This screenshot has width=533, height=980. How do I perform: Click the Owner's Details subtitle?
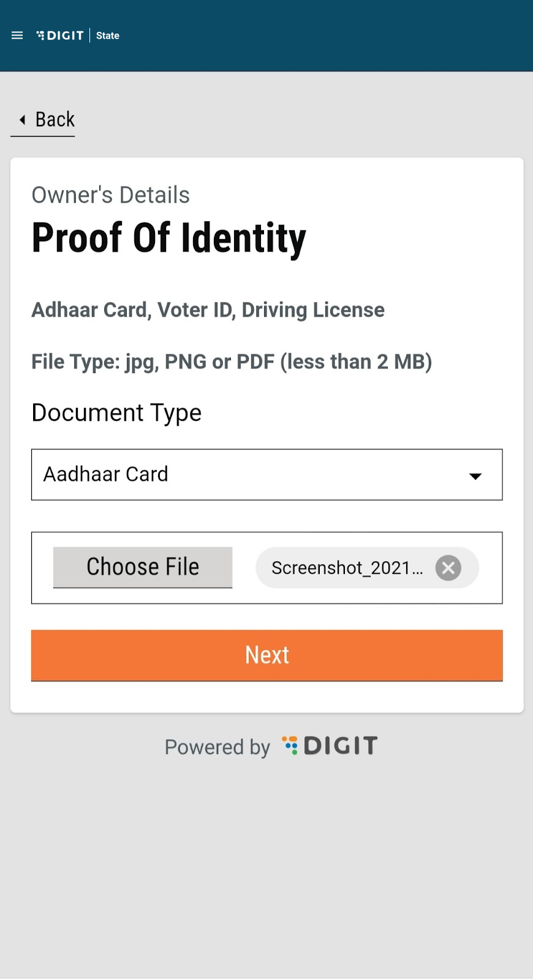pos(110,195)
